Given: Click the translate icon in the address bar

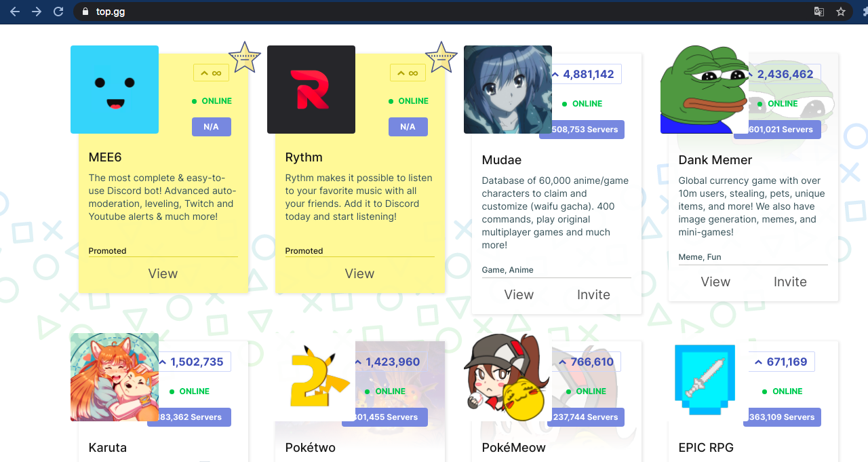Looking at the screenshot, I should point(818,12).
